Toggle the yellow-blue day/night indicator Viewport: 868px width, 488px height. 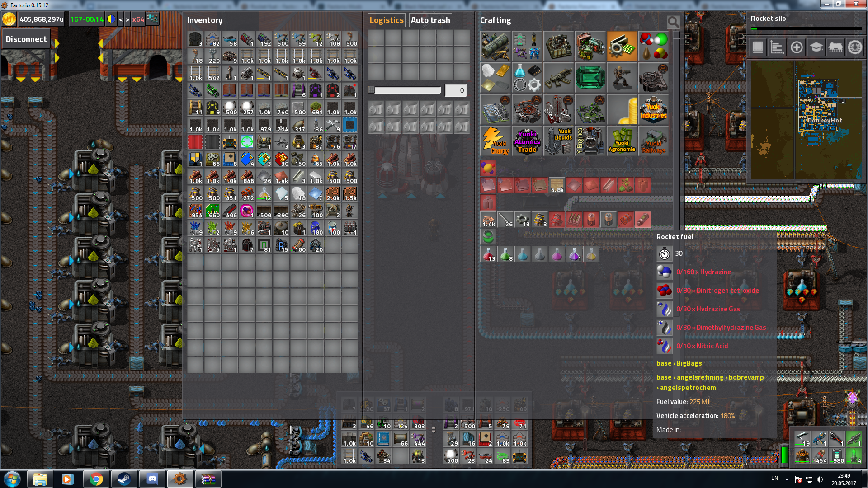point(111,19)
